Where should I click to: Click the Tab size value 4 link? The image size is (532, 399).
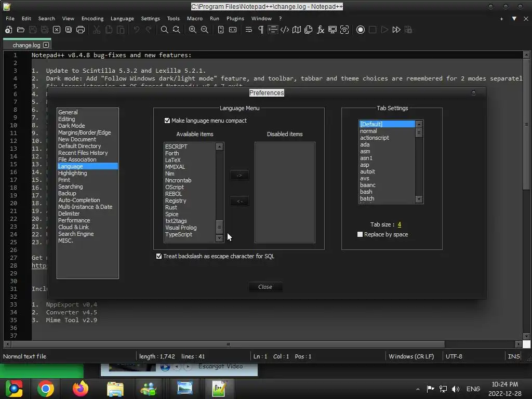point(400,224)
